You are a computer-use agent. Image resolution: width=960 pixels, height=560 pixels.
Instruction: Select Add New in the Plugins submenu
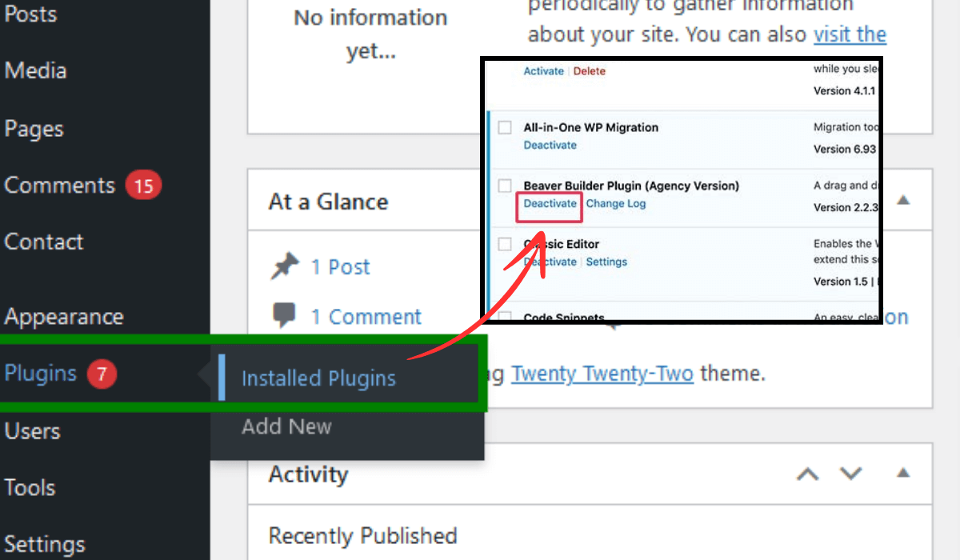point(286,426)
